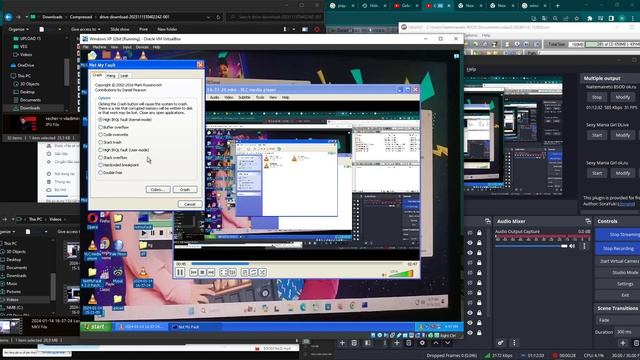640x360 pixels.
Task: Toggle VLC shuffle (random) button
Action: (x=262, y=272)
